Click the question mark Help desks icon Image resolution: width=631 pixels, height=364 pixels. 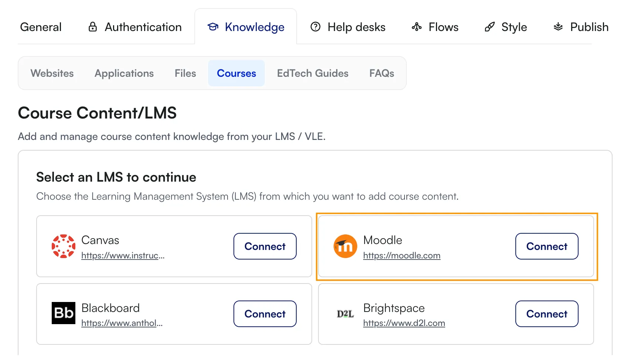tap(315, 27)
